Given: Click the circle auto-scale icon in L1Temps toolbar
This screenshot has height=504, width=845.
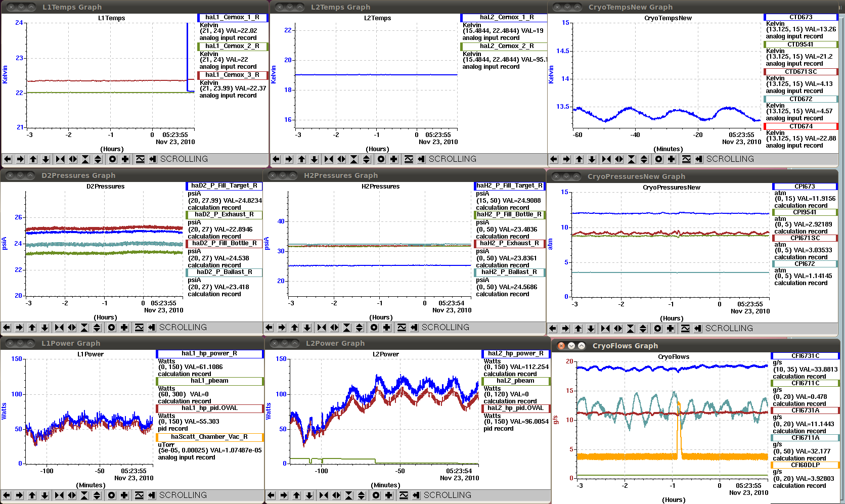Looking at the screenshot, I should point(113,159).
